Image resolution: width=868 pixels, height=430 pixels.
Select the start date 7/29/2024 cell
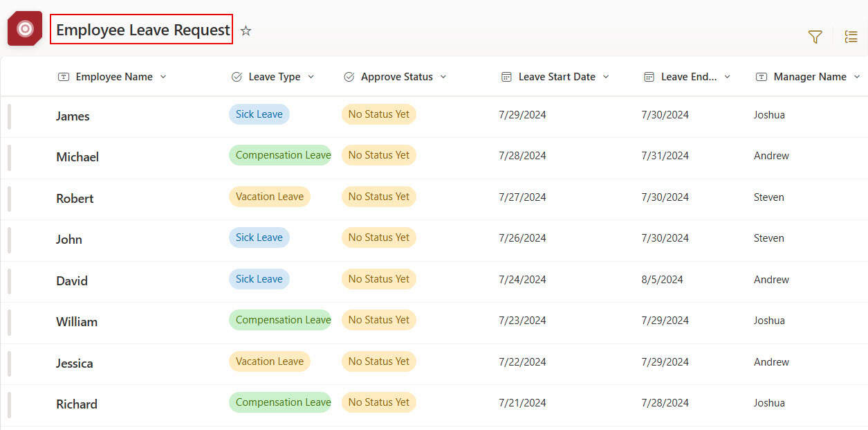click(x=522, y=115)
